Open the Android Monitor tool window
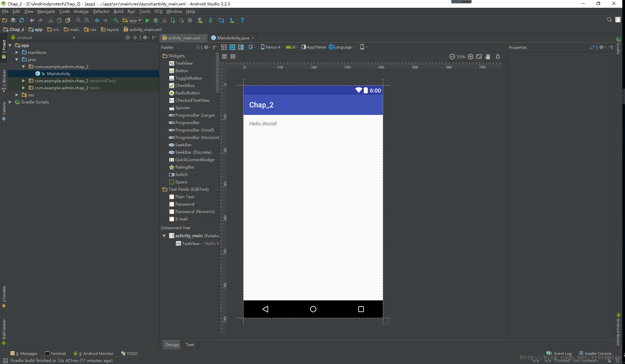The height and width of the screenshot is (364, 625). click(93, 354)
